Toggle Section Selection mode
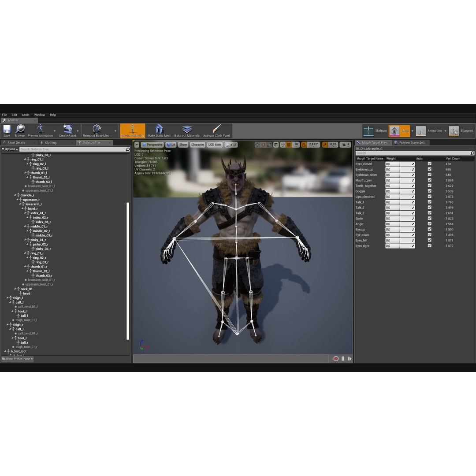 tap(133, 130)
